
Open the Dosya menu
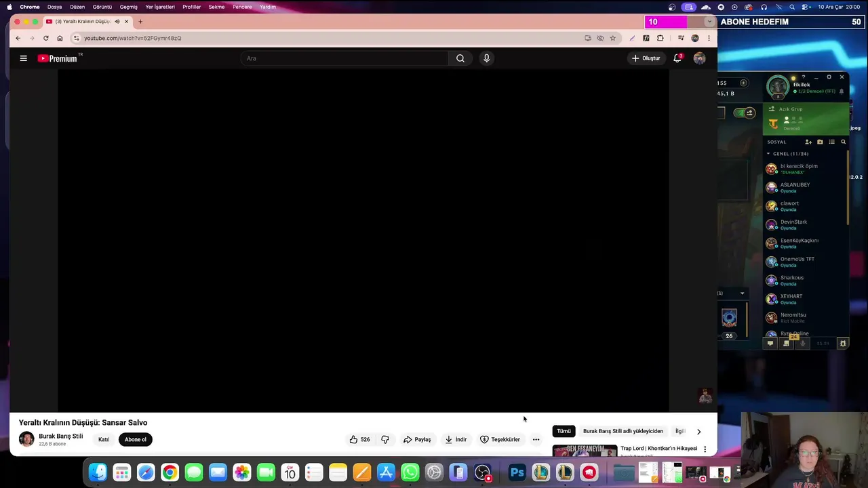pos(54,7)
